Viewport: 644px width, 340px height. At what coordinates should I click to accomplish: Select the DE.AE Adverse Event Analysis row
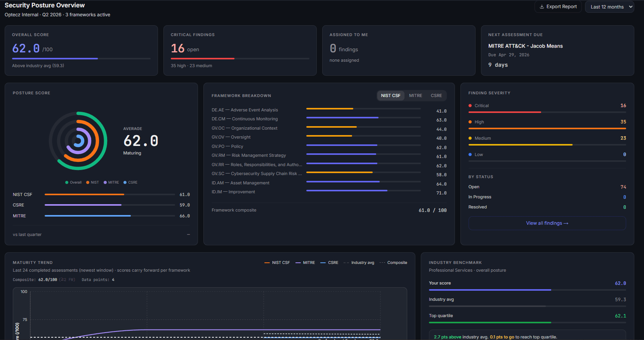click(329, 110)
